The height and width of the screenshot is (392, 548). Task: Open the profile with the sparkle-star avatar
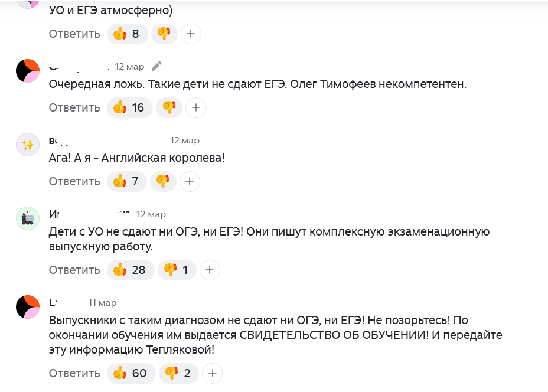(x=27, y=145)
